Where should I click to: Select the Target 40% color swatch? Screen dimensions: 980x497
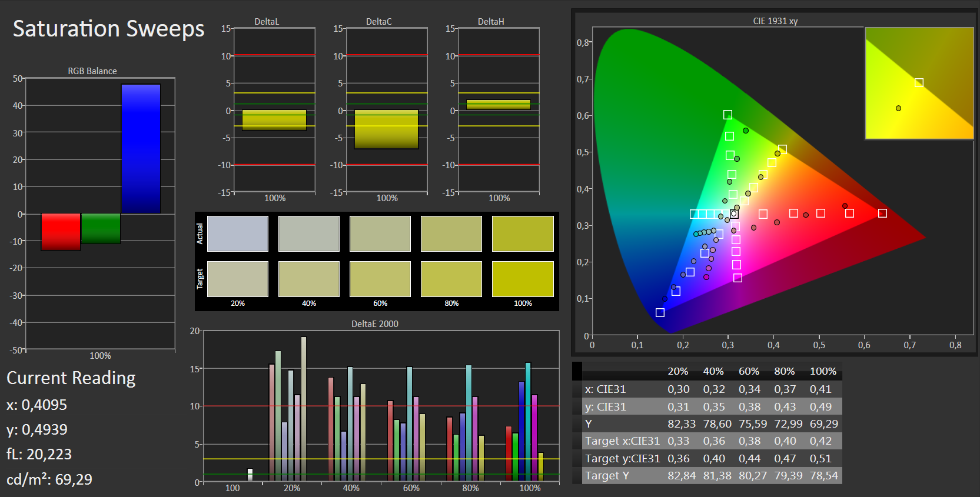pyautogui.click(x=309, y=279)
